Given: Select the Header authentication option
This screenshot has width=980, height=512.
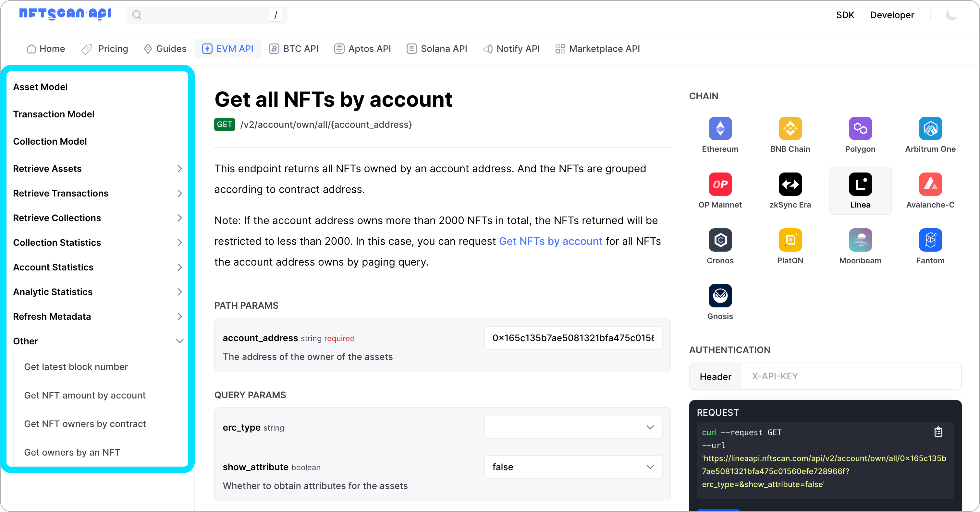Looking at the screenshot, I should point(715,376).
